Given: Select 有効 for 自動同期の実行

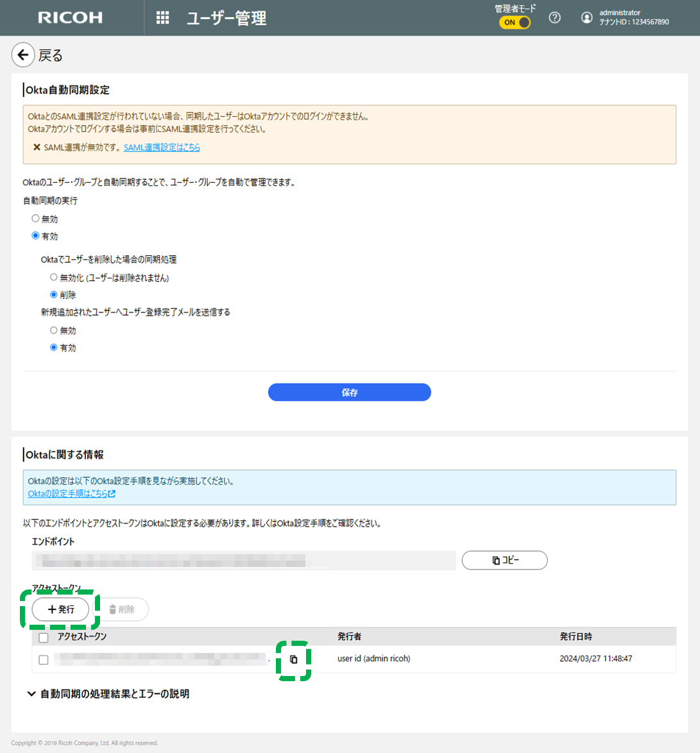Looking at the screenshot, I should 35,236.
